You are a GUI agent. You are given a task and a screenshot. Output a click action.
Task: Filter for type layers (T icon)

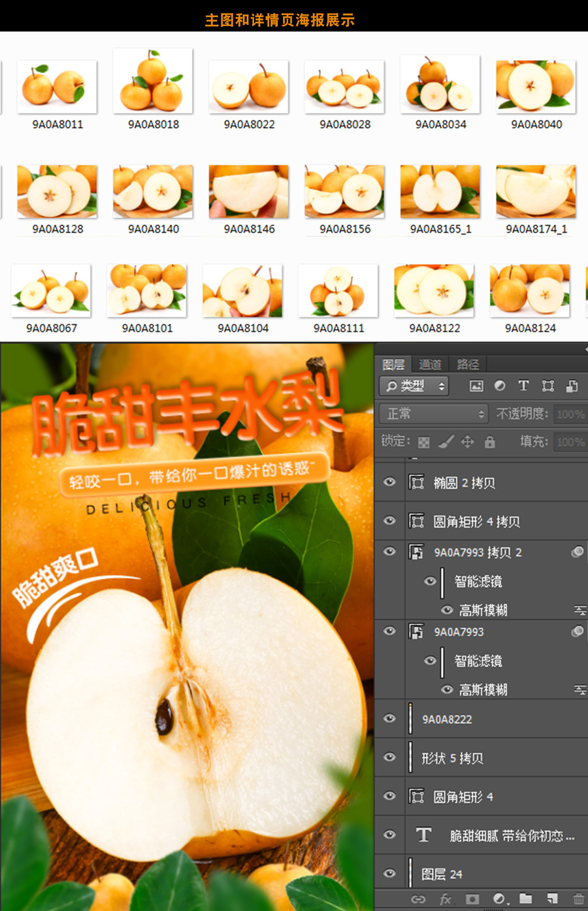523,386
